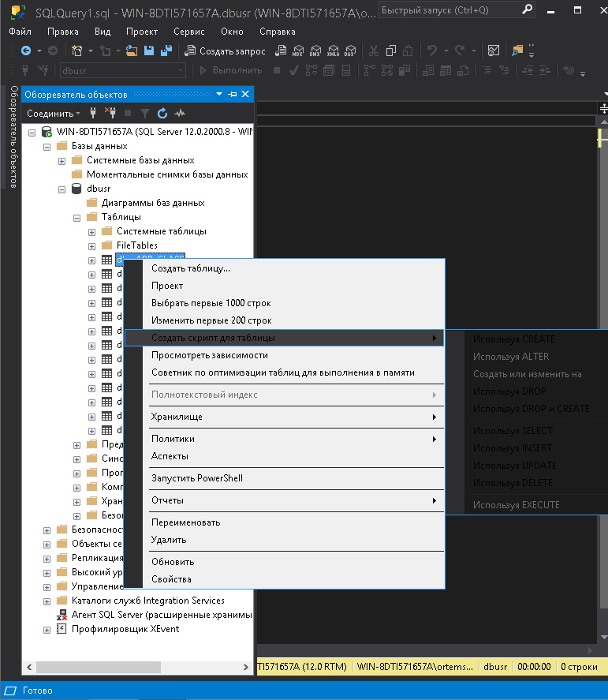Expand the Системные таблицы folder
The height and width of the screenshot is (700, 608).
[92, 232]
